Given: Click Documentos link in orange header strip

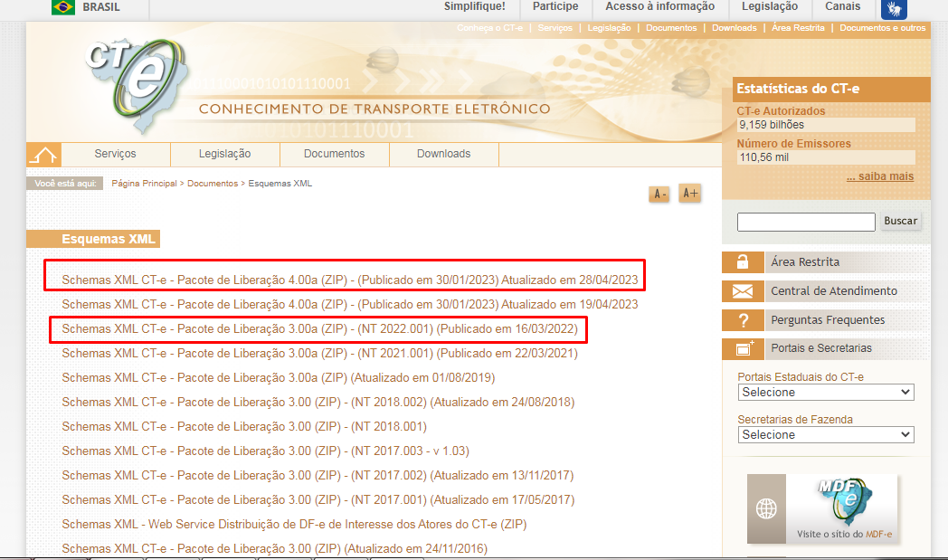Looking at the screenshot, I should [671, 28].
